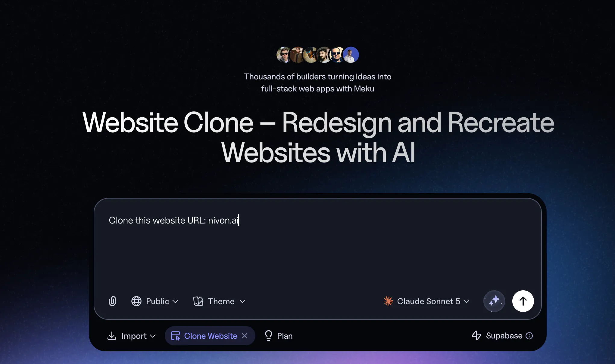
Task: Open the Claude Sonnet 5 model selector
Action: pos(426,301)
